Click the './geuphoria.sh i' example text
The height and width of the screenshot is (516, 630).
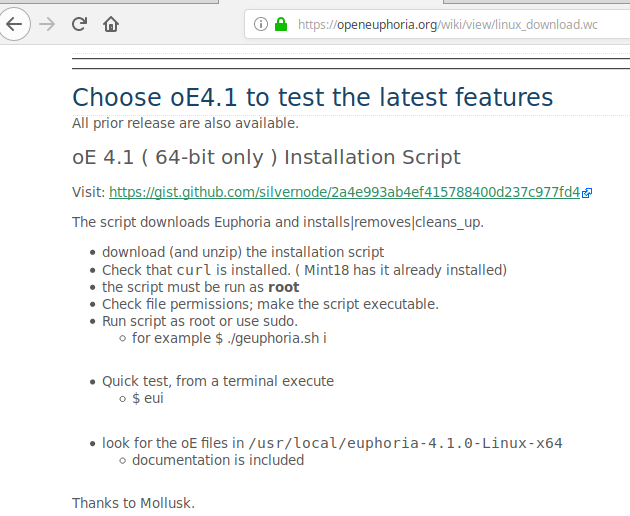point(276,338)
